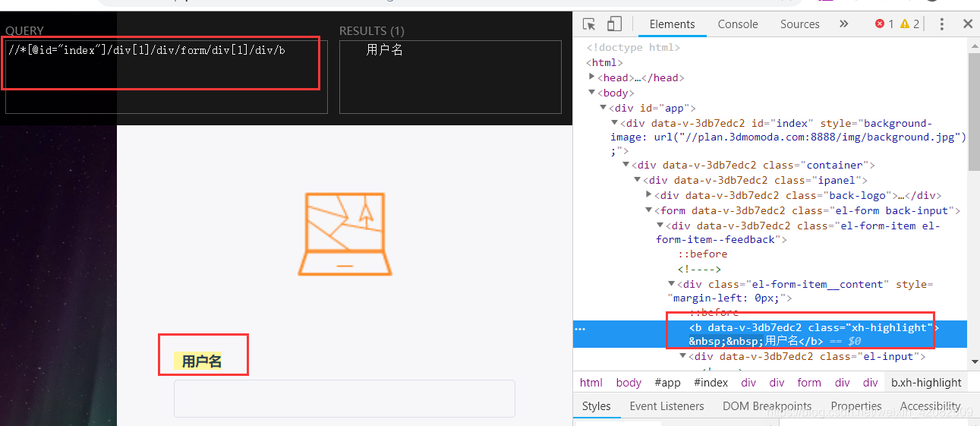
Task: Click the red error count indicator
Action: (884, 24)
